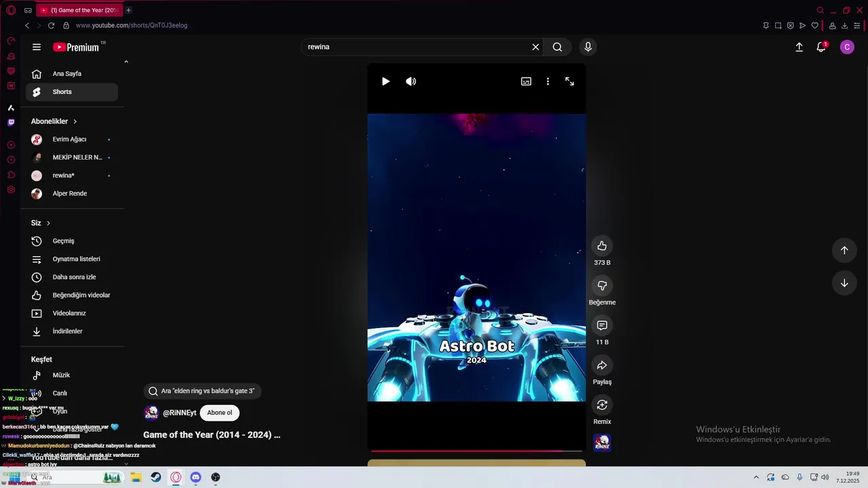
Task: Dislike the Short via Beğenme
Action: (602, 285)
